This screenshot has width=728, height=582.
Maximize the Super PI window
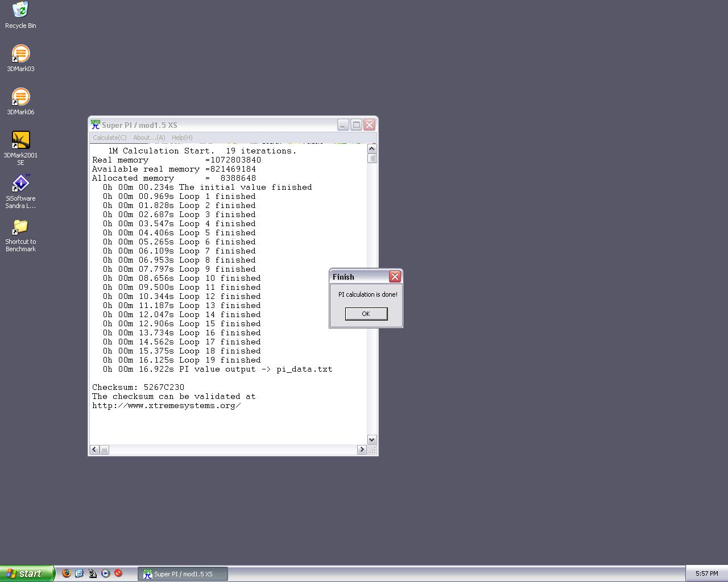pyautogui.click(x=356, y=124)
